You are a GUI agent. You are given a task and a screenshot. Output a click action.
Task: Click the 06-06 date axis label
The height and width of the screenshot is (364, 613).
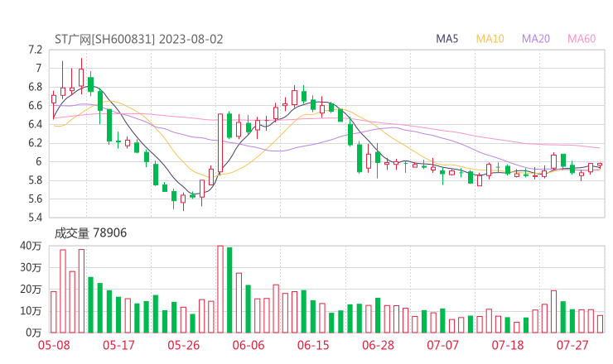pos(249,345)
